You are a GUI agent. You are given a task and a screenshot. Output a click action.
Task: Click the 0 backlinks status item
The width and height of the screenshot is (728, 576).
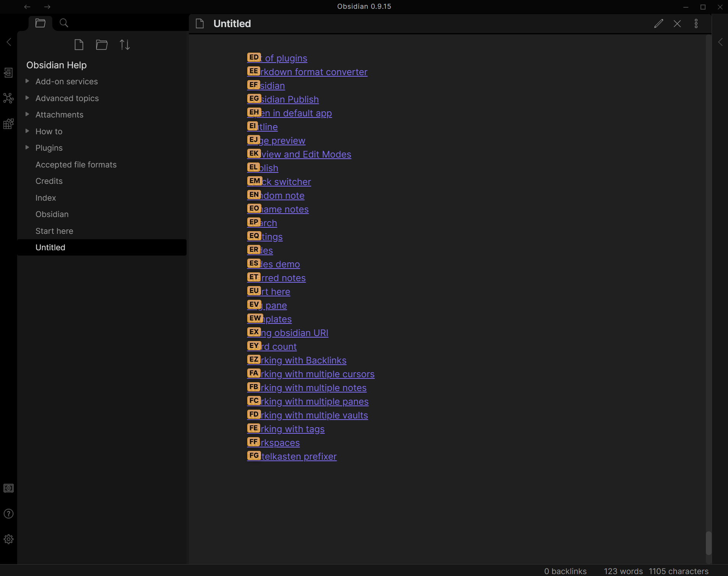565,571
